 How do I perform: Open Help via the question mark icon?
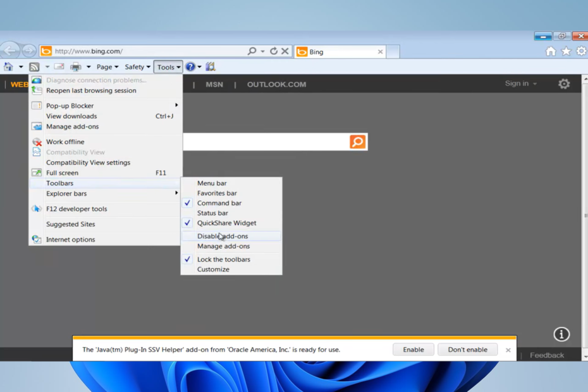[x=190, y=66]
